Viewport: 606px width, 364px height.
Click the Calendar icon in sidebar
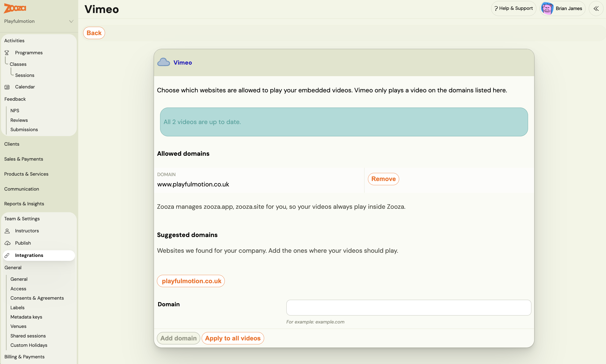click(x=7, y=87)
